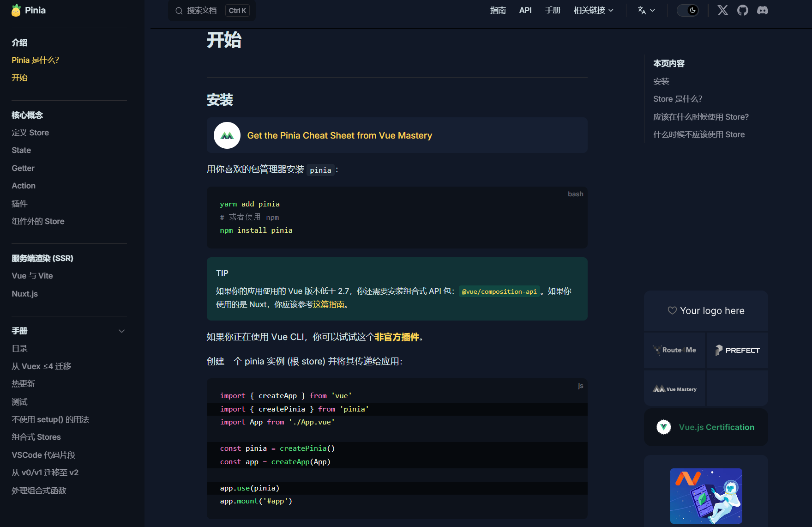Click the search magnifier icon
812x527 pixels.
(x=179, y=11)
